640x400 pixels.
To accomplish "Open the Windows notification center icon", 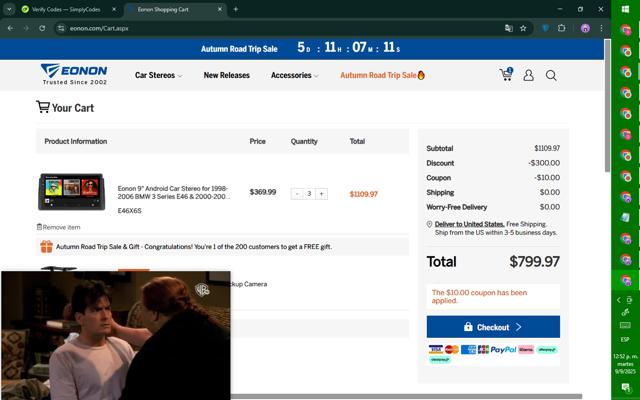I will (625, 387).
